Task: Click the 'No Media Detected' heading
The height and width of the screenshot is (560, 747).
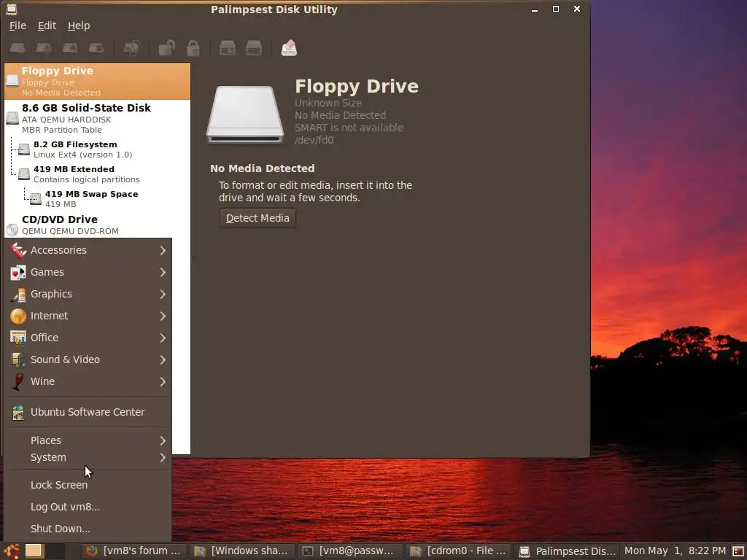Action: tap(262, 168)
